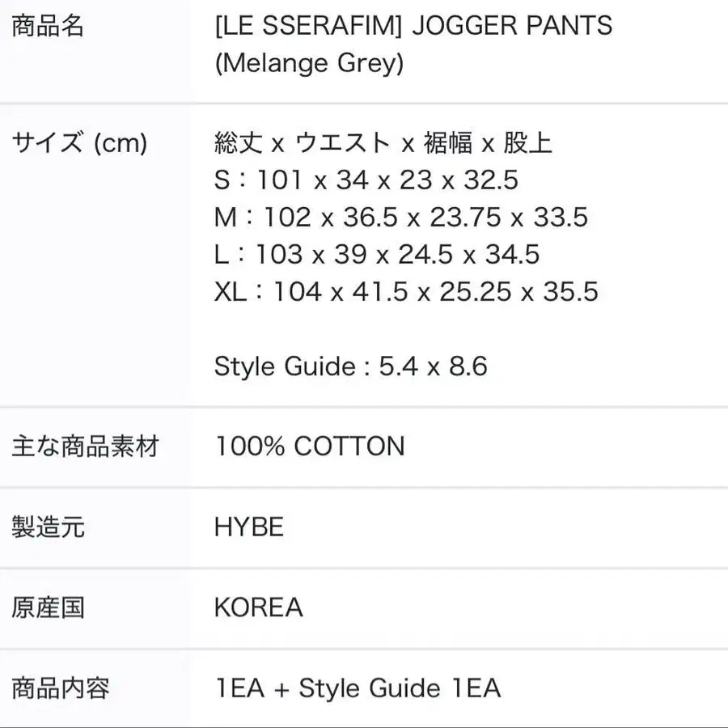This screenshot has height=728, width=728.
Task: Click the サイズ (cm) label
Action: (79, 144)
